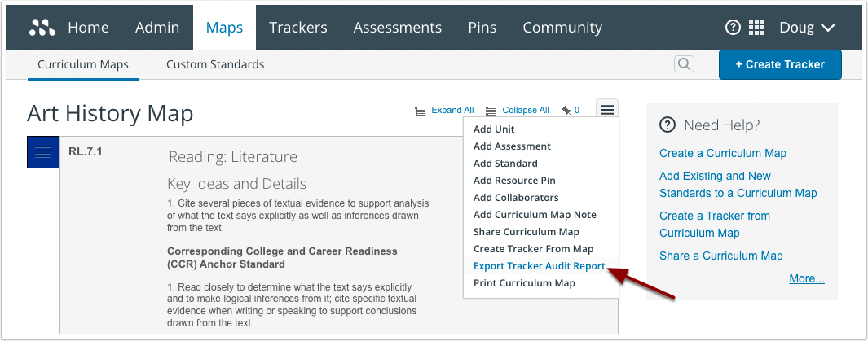Choose Add Unit from menu
Screen dimensions: 868x341
click(x=494, y=129)
